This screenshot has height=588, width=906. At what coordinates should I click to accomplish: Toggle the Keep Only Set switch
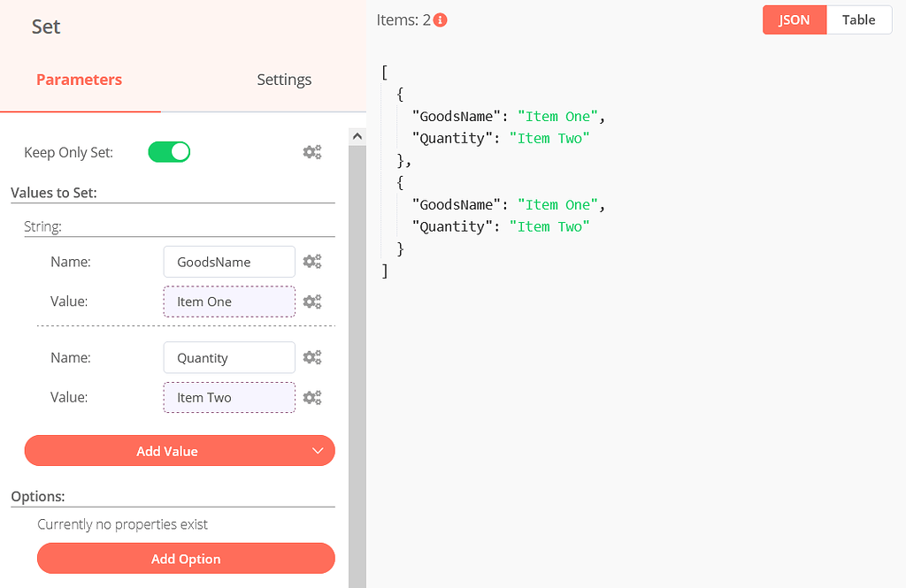(x=169, y=152)
